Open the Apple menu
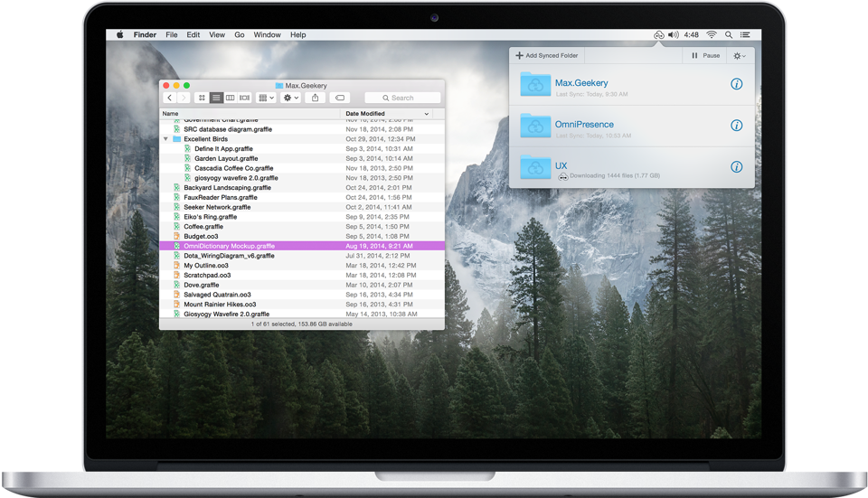868x498 pixels. pos(119,34)
